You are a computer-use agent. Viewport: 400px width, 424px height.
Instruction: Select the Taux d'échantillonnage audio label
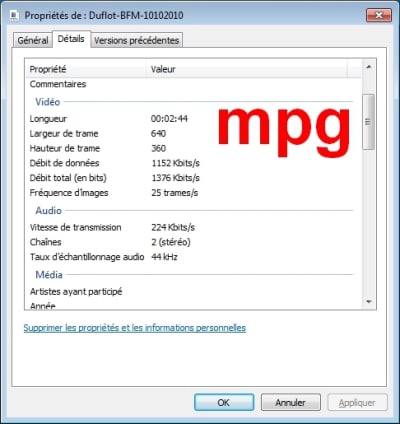click(x=87, y=257)
